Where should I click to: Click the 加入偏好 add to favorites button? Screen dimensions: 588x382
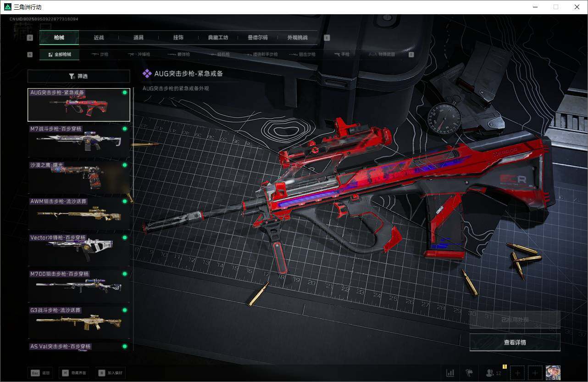[110, 373]
